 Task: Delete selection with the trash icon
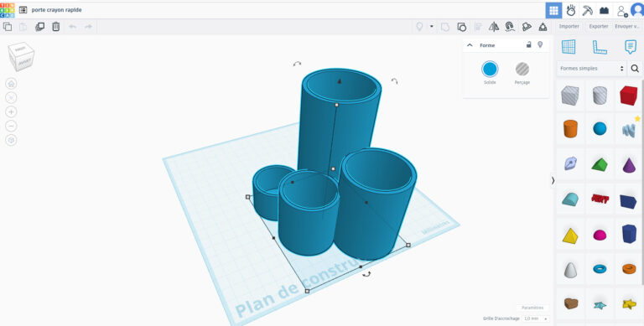click(56, 27)
